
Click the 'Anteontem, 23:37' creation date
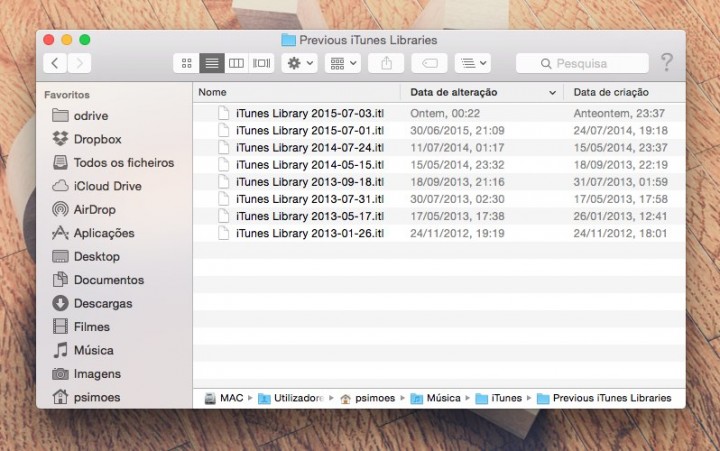tap(619, 113)
